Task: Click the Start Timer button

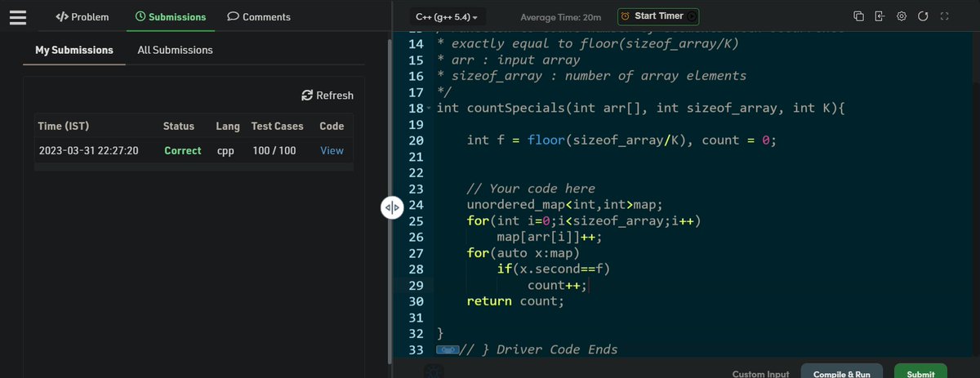Action: click(658, 16)
